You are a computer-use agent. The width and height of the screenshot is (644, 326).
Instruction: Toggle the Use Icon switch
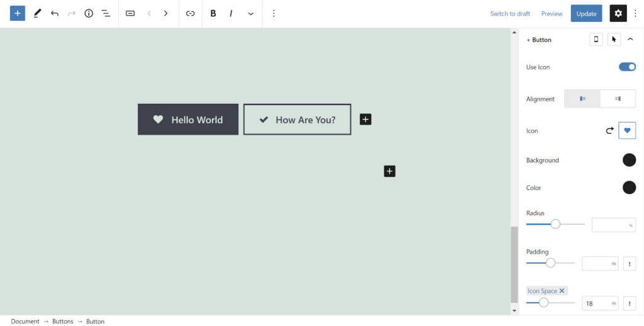click(x=627, y=67)
